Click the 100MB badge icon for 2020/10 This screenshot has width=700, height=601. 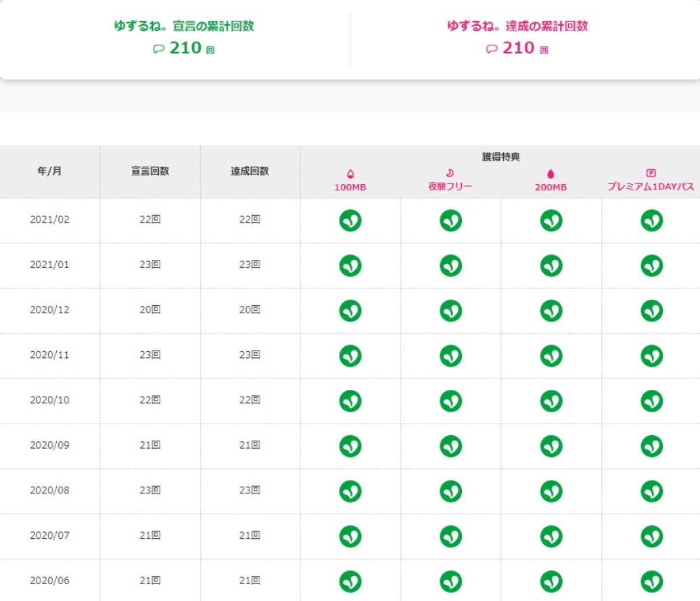[x=350, y=401]
